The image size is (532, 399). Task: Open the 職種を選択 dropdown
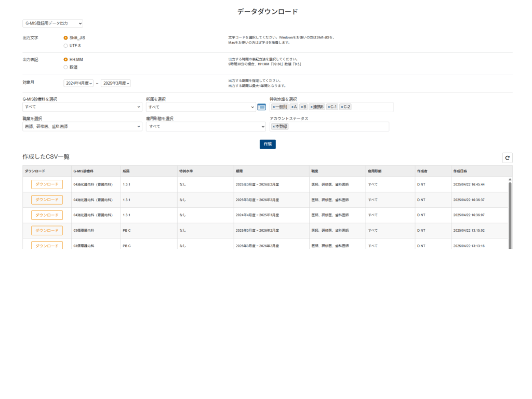(x=82, y=127)
